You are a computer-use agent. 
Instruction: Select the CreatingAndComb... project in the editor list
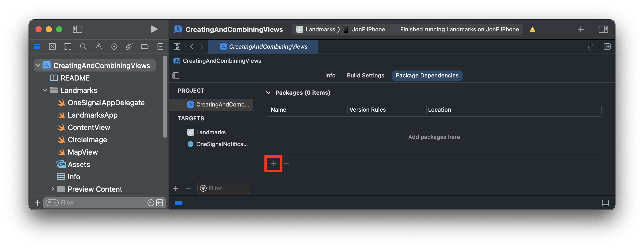point(211,104)
